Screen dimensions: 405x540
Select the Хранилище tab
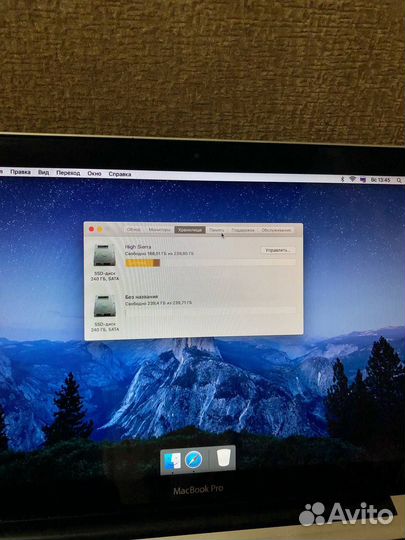coord(190,230)
